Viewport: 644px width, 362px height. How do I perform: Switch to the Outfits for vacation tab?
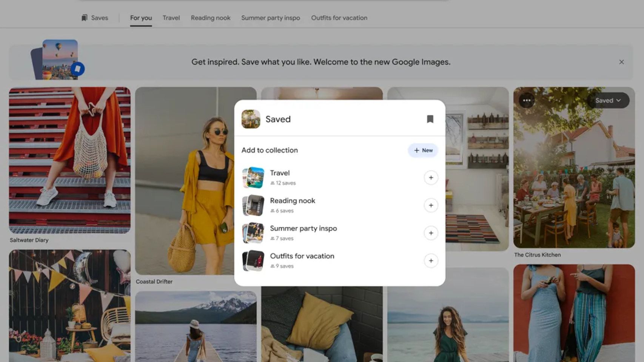pyautogui.click(x=339, y=18)
